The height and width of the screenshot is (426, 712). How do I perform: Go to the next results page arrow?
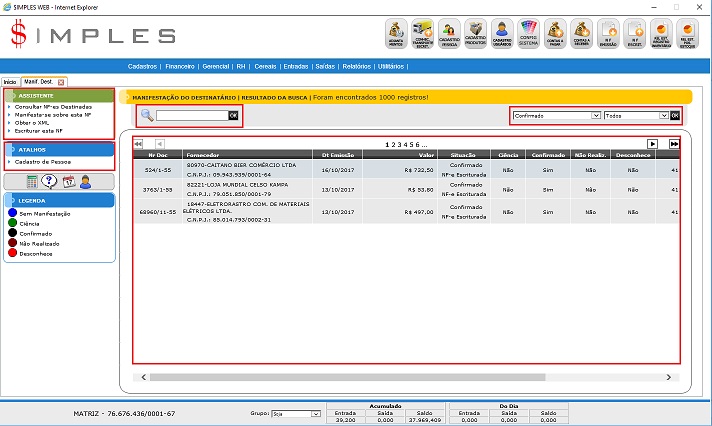pyautogui.click(x=652, y=144)
